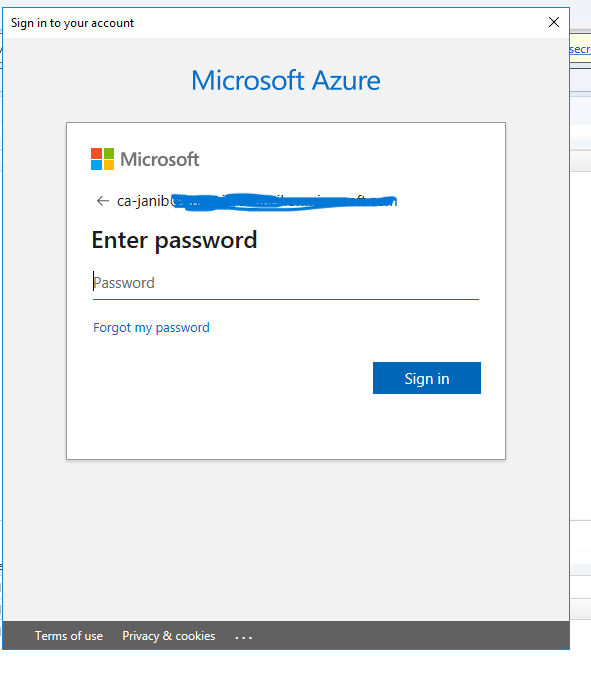Open the partially visible secr link behind the dialog

tap(580, 49)
